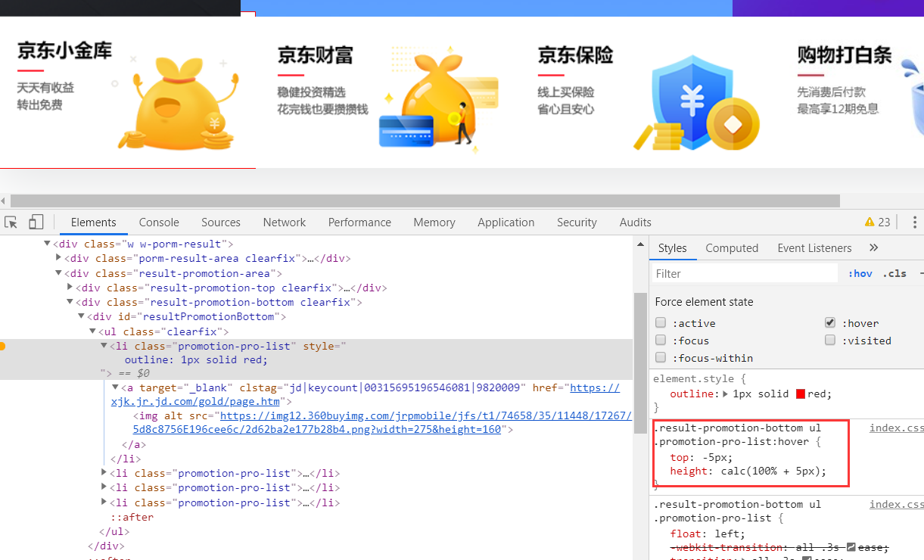Viewport: 924px width, 560px height.
Task: Click the horizontal scrollbar left arrow
Action: point(4,201)
